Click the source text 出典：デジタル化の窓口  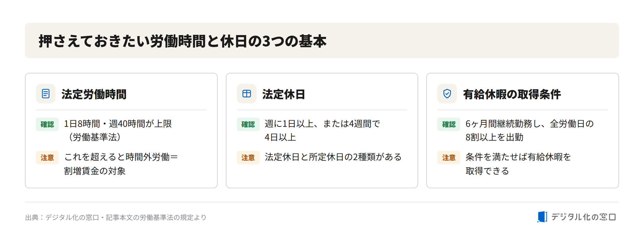[x=62, y=217]
